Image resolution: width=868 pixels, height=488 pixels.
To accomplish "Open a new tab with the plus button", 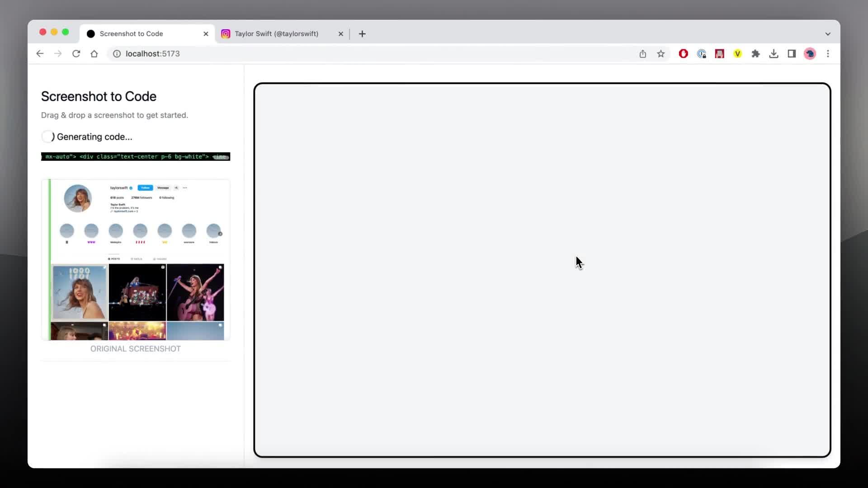I will point(363,33).
